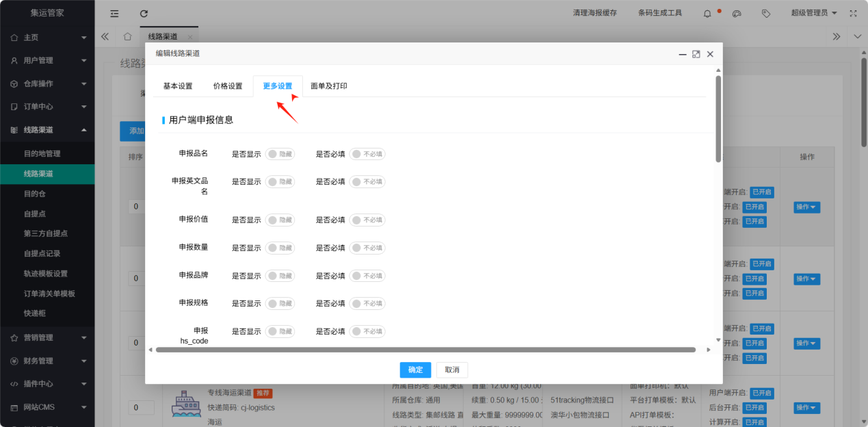Click 专线海运渠道 ship thumbnail
The height and width of the screenshot is (427, 868).
click(x=186, y=404)
